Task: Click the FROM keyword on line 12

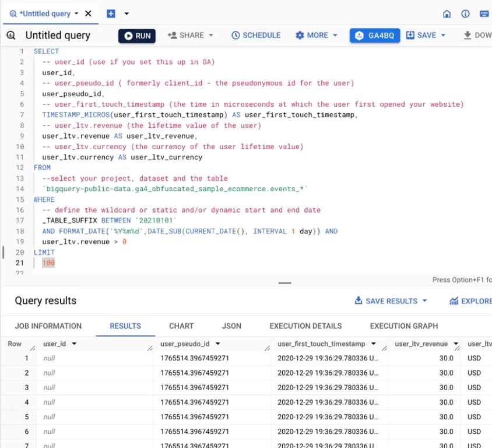Action: pyautogui.click(x=42, y=167)
